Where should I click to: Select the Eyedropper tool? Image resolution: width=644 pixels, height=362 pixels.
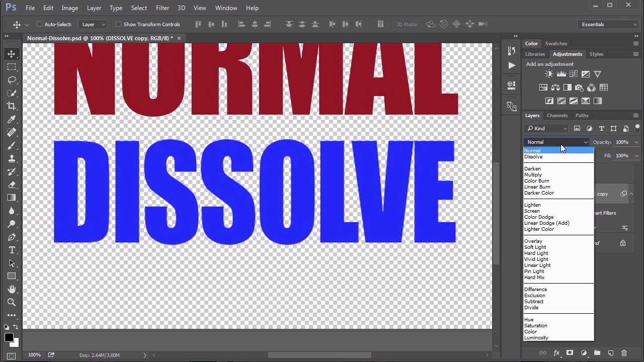(x=12, y=119)
